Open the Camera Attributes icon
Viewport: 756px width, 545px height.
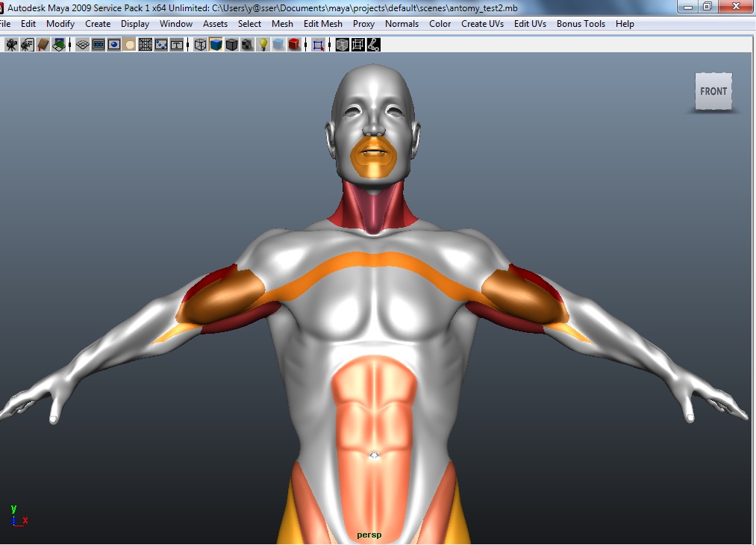click(x=27, y=45)
